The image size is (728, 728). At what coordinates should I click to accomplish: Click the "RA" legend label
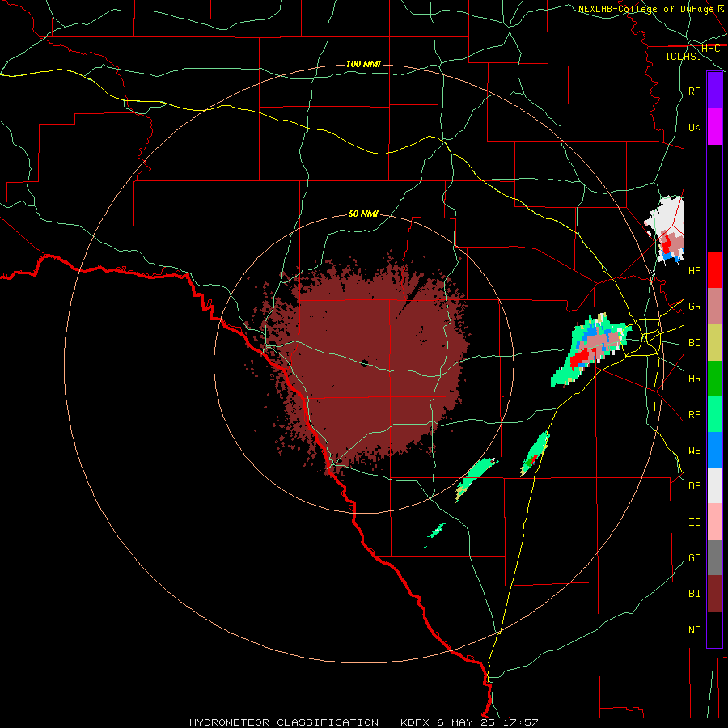pyautogui.click(x=694, y=415)
